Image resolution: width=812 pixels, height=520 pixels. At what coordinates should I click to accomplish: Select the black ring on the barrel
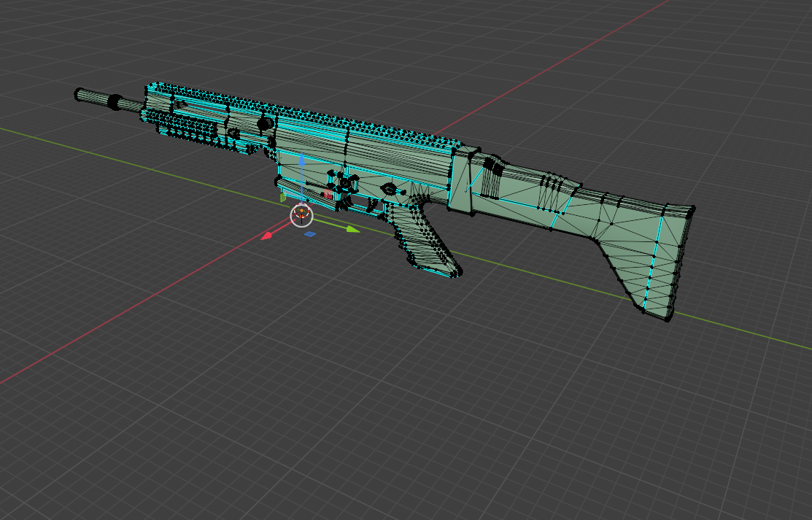point(115,102)
